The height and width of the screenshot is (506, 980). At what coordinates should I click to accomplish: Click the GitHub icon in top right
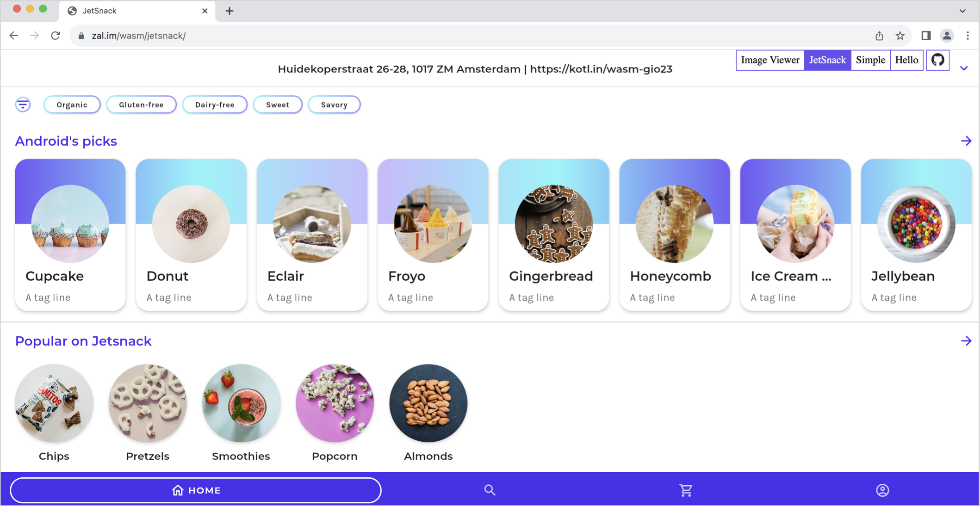[x=938, y=60]
